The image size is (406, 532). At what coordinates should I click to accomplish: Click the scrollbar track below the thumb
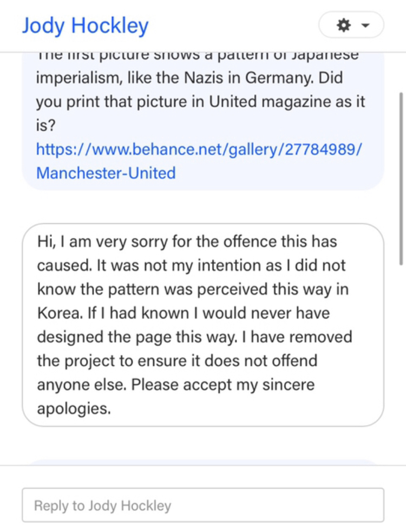coord(401,379)
